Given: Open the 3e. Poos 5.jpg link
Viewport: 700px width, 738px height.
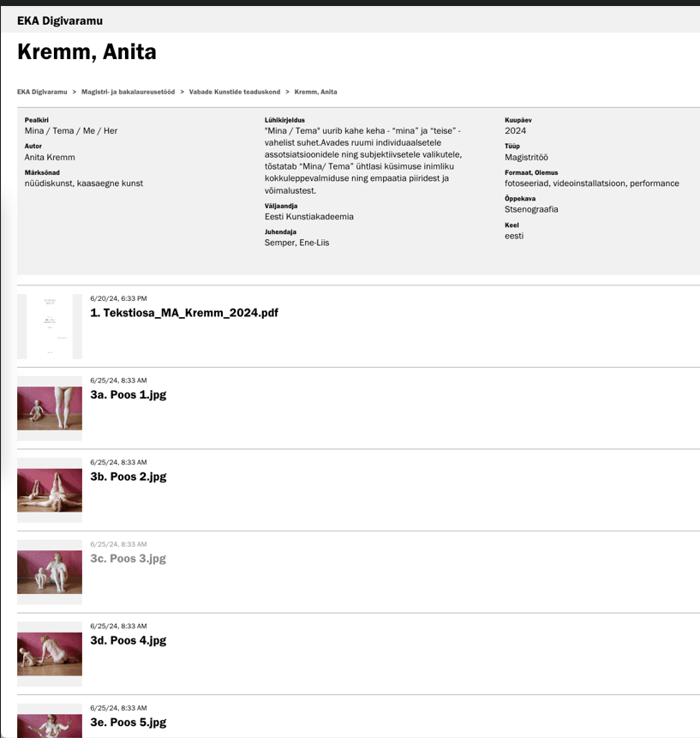Looking at the screenshot, I should coord(128,723).
